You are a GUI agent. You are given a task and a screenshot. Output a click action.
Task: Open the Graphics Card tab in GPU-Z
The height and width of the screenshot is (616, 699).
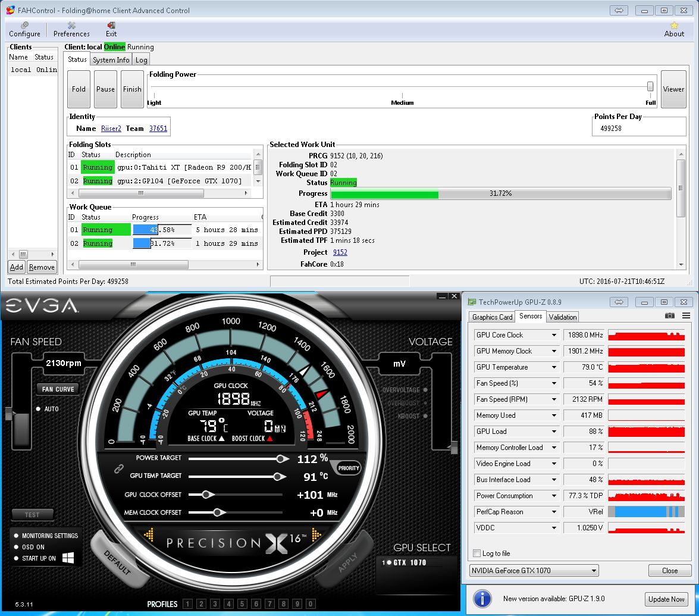(492, 317)
